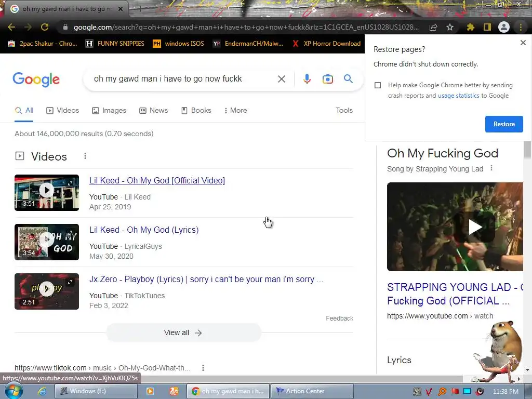This screenshot has height=399, width=532.
Task: Open the tiktok.com result URL
Action: [102, 368]
